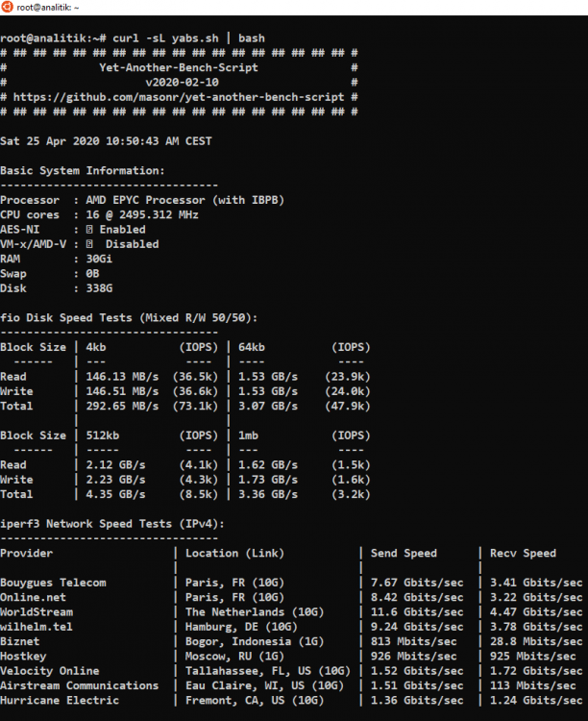The width and height of the screenshot is (588, 721).
Task: Click the Bouygues Telecom provider row
Action: pos(54,583)
